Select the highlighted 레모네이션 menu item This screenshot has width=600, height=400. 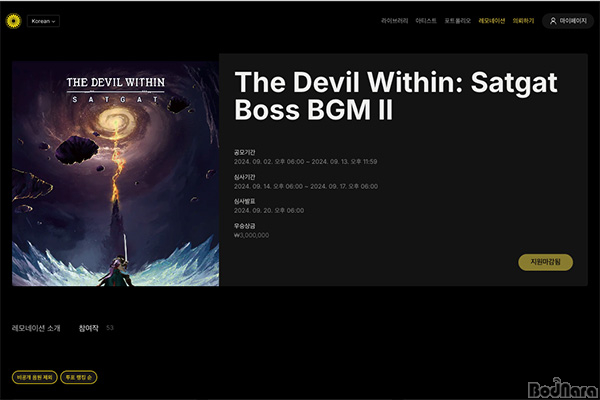pyautogui.click(x=492, y=21)
